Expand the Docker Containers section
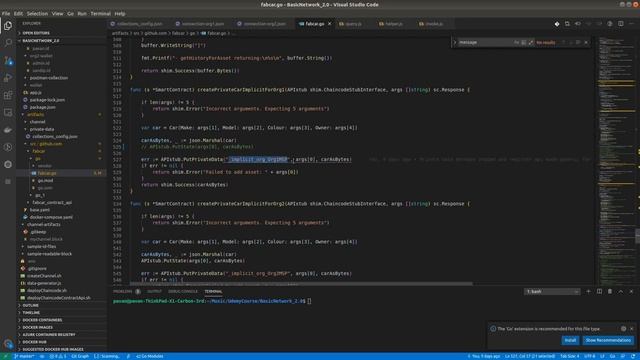The height and width of the screenshot is (360, 640). click(x=62, y=320)
